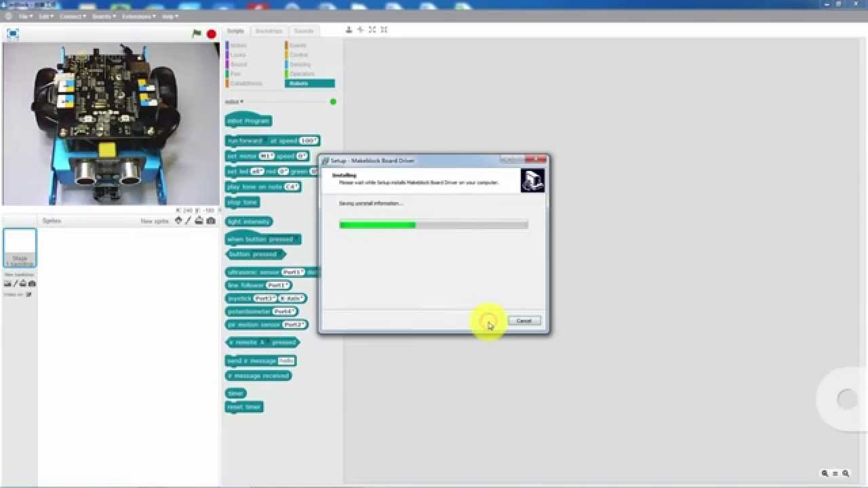Toggle stage full-screen presentation mode icon
The width and height of the screenshot is (868, 488).
(13, 33)
